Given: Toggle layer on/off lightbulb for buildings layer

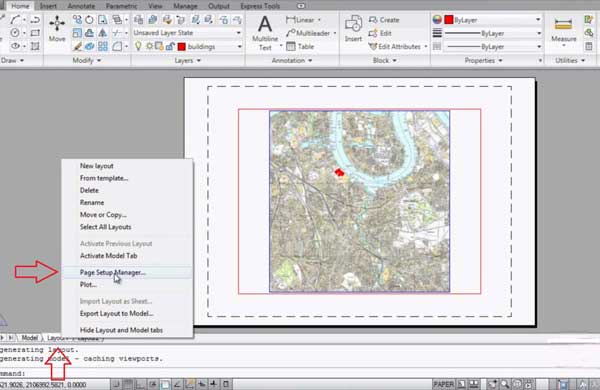Looking at the screenshot, I should (x=138, y=47).
